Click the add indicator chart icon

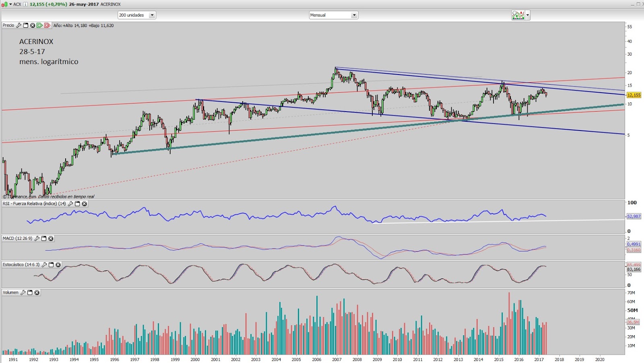click(518, 15)
